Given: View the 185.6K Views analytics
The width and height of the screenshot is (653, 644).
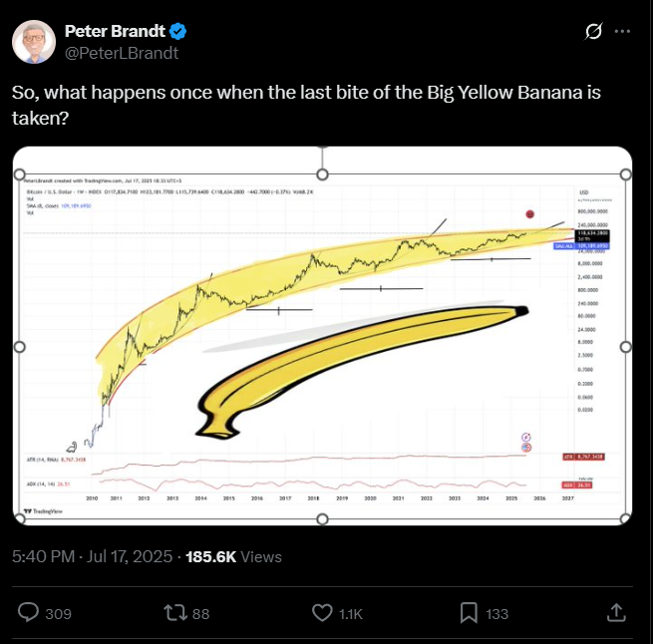Looking at the screenshot, I should point(233,557).
